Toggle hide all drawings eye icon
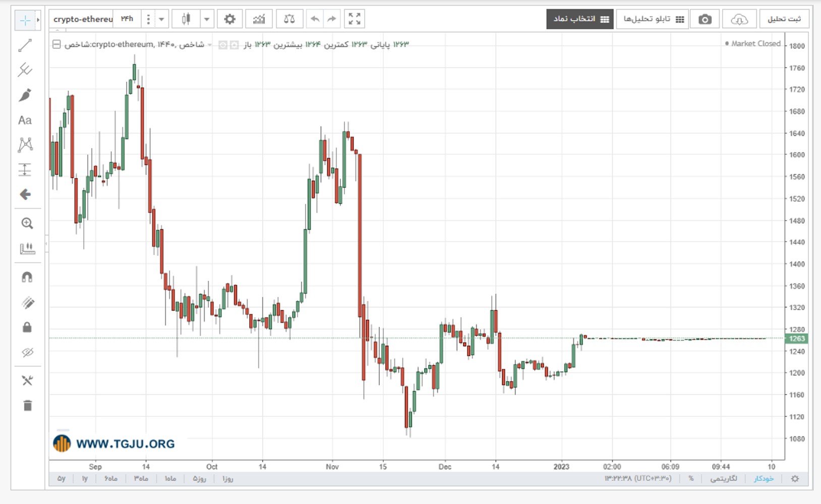821x504 pixels. point(27,352)
